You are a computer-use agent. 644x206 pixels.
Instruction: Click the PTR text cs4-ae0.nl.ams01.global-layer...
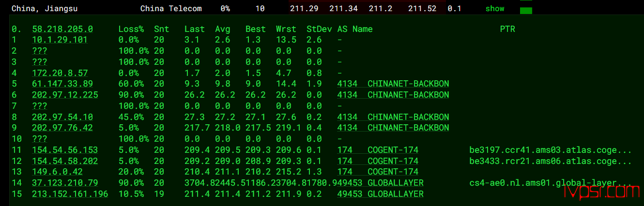click(x=551, y=183)
